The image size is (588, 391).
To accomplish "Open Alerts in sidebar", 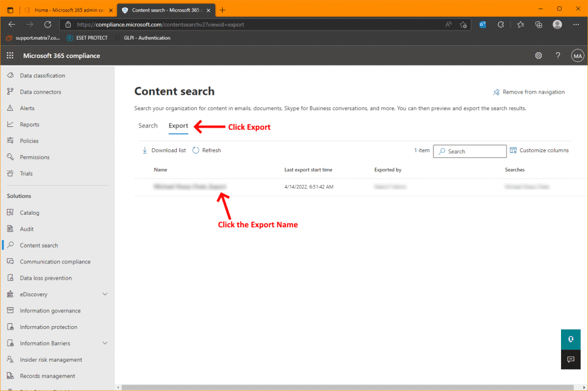I will [x=27, y=108].
